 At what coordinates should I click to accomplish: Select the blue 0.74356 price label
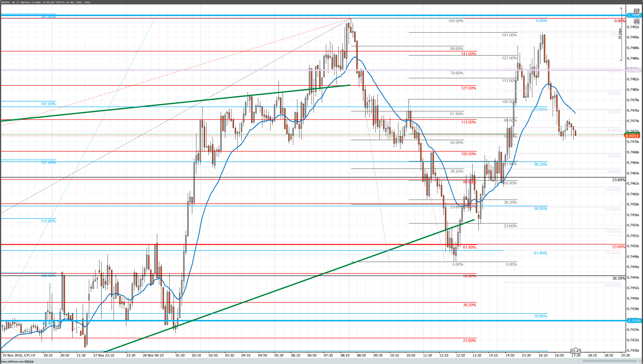coord(634,321)
